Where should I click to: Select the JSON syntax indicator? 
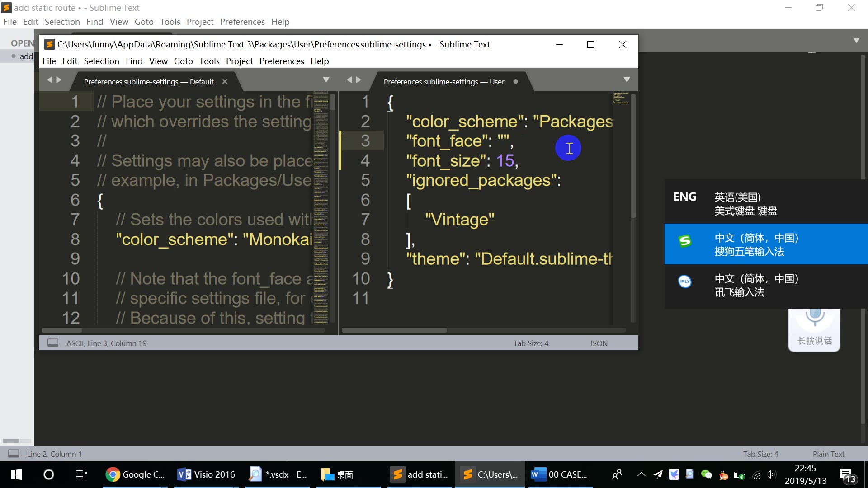click(598, 343)
